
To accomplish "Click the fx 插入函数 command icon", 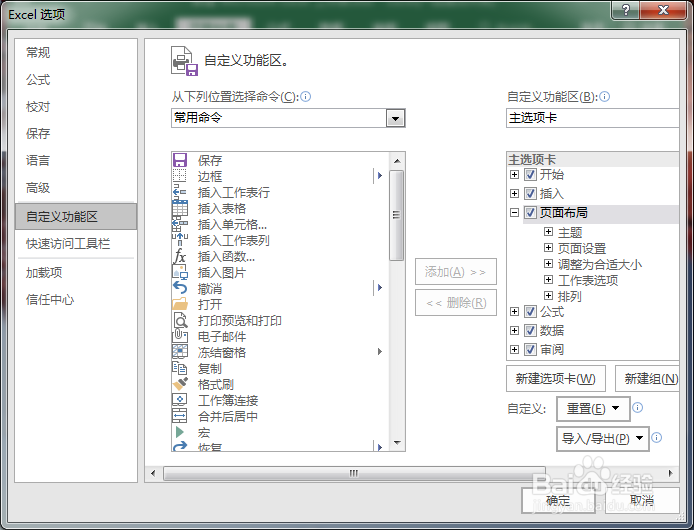I will click(x=180, y=256).
